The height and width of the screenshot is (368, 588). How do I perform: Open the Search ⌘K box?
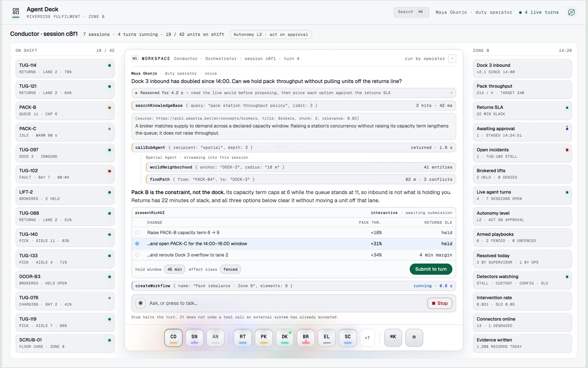(x=411, y=12)
